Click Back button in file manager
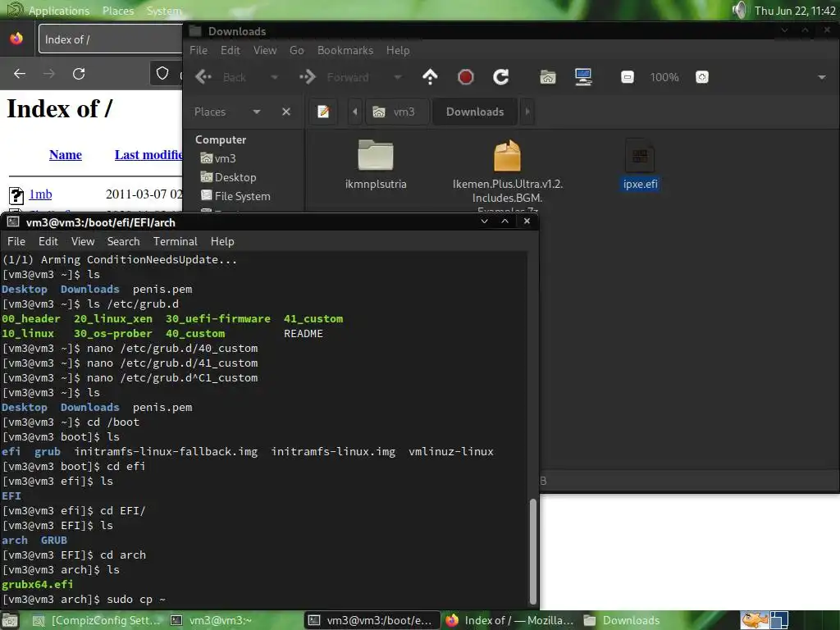Image resolution: width=840 pixels, height=630 pixels. click(x=221, y=77)
